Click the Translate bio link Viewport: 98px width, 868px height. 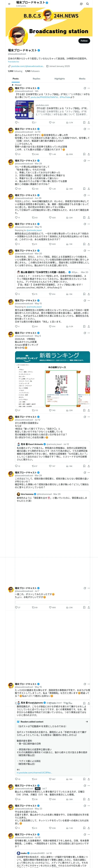click(x=14, y=62)
